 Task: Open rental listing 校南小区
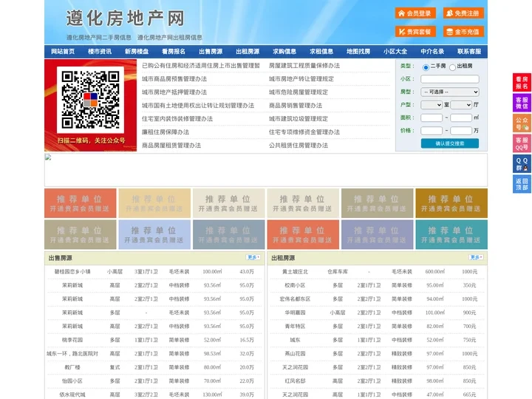pos(295,285)
